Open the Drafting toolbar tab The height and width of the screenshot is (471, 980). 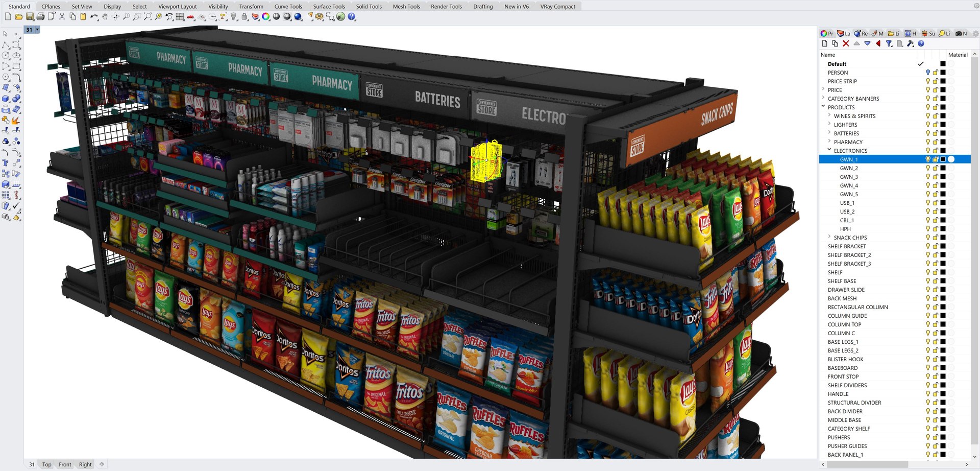coord(483,7)
